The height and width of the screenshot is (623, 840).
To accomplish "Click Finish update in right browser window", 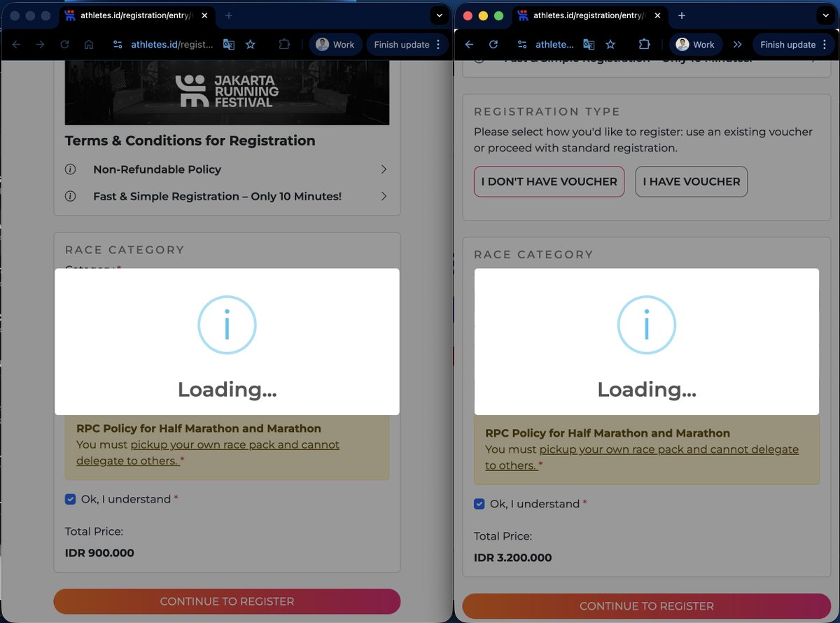I will pos(788,44).
